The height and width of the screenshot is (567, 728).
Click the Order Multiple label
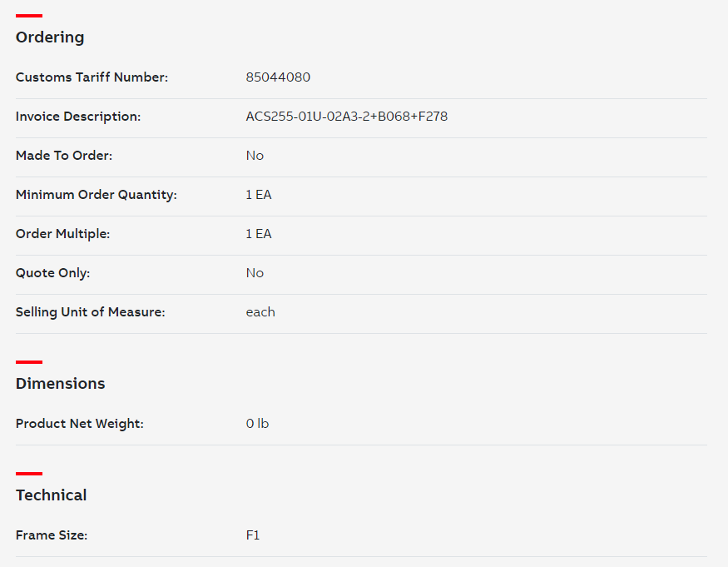point(62,234)
